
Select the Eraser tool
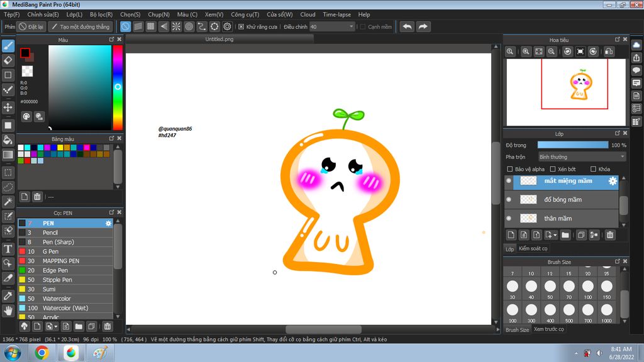[x=8, y=60]
